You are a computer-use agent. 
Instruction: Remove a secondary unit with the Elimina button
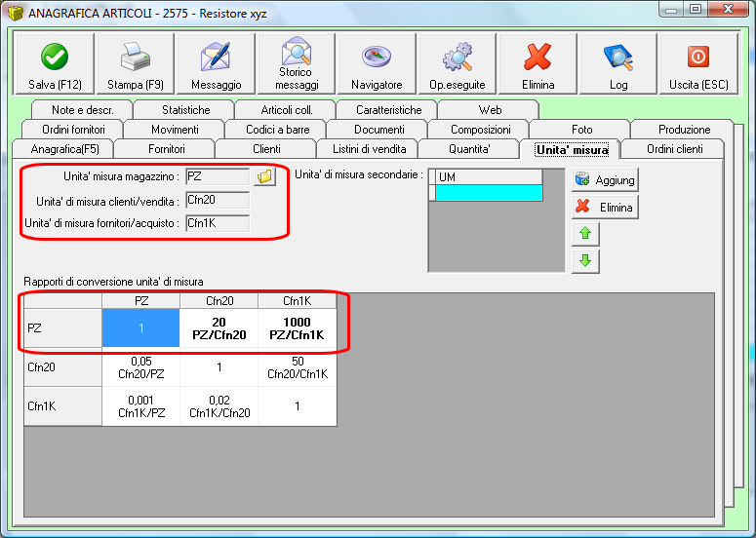(x=605, y=207)
